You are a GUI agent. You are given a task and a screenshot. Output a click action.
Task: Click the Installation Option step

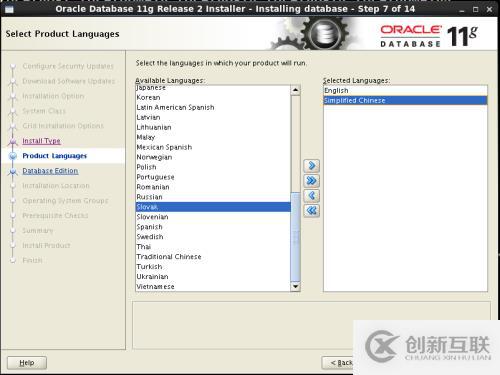pos(53,96)
